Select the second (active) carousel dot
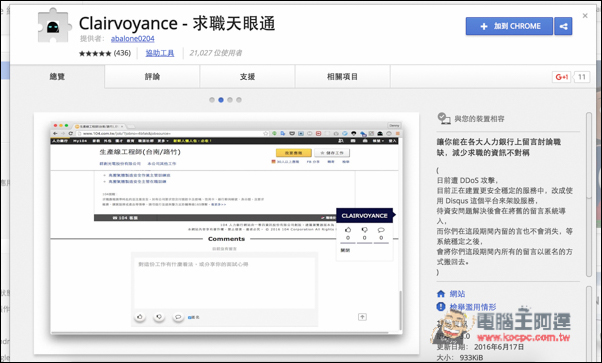 [221, 100]
